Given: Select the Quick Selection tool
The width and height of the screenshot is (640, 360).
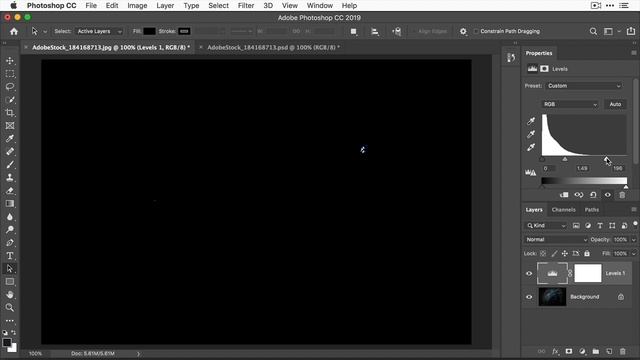Looking at the screenshot, I should pyautogui.click(x=10, y=100).
